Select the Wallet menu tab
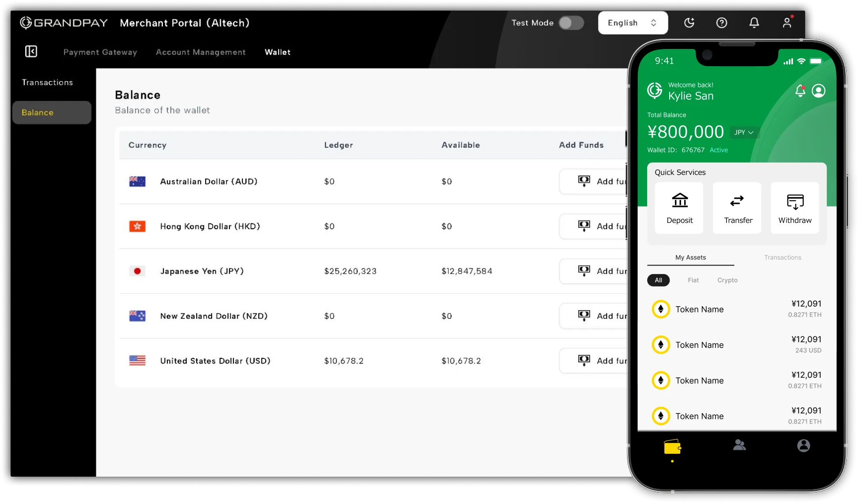This screenshot has width=859, height=504. 278,52
